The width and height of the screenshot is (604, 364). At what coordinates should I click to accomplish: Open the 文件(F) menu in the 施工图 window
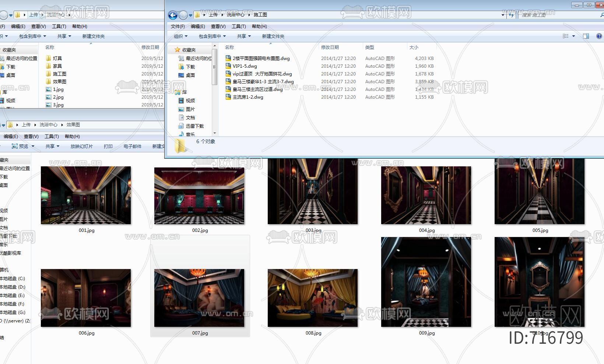click(x=178, y=26)
